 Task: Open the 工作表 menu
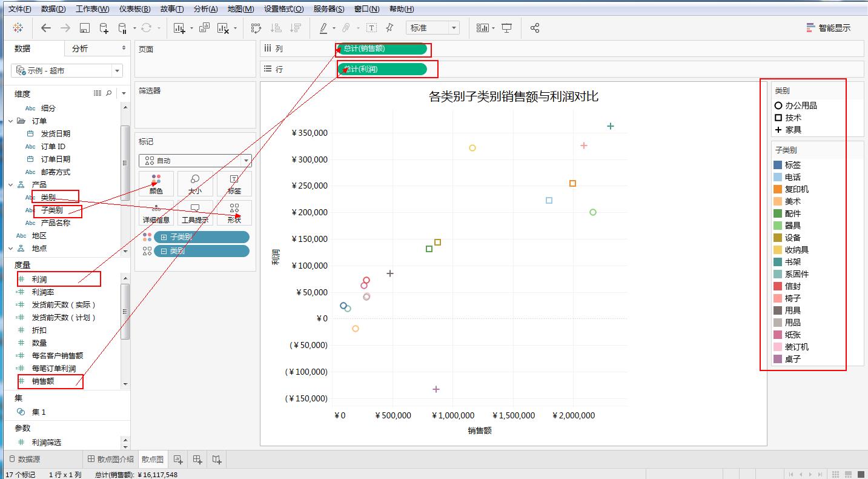[x=93, y=9]
